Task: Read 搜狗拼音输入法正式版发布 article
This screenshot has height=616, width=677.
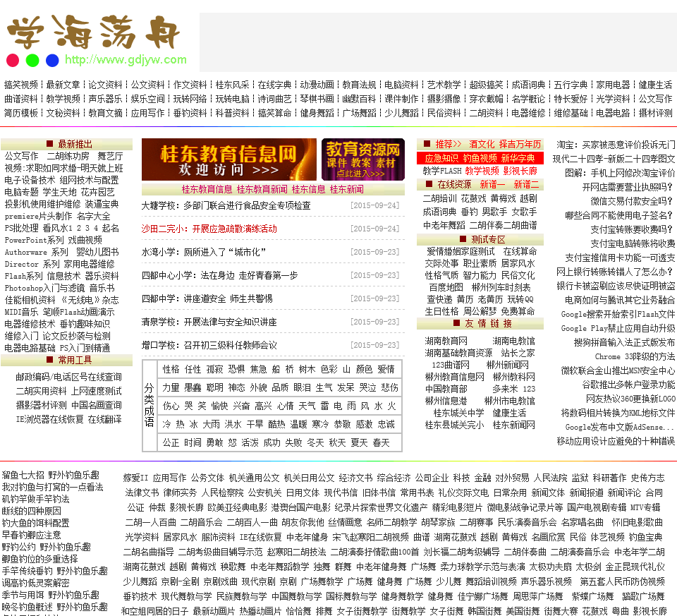Action: 624,342
